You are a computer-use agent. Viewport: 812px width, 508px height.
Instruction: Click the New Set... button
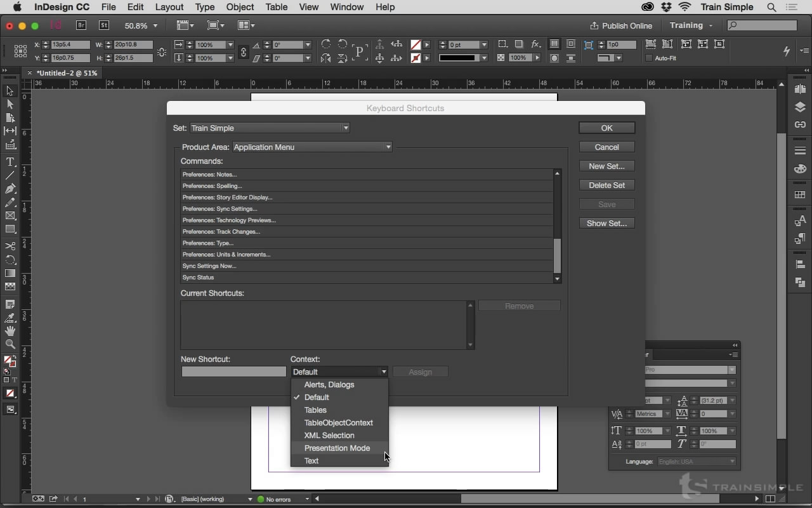(x=607, y=166)
